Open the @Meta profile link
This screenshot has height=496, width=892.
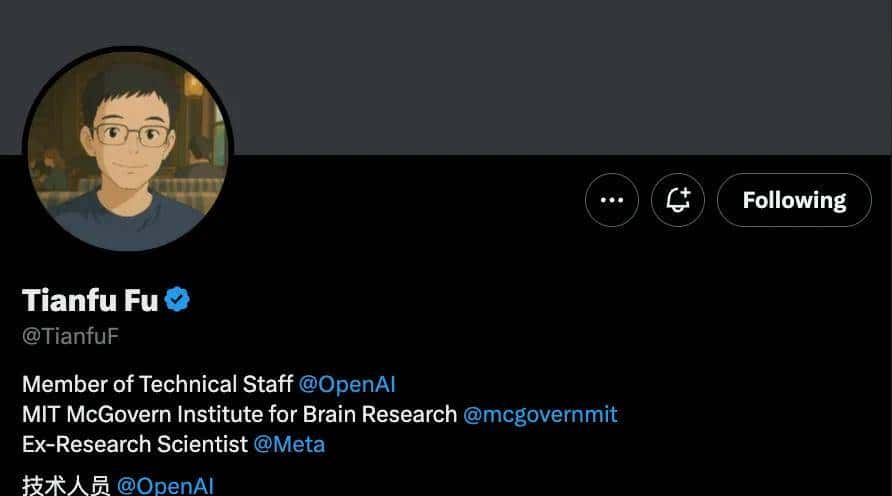pos(289,444)
